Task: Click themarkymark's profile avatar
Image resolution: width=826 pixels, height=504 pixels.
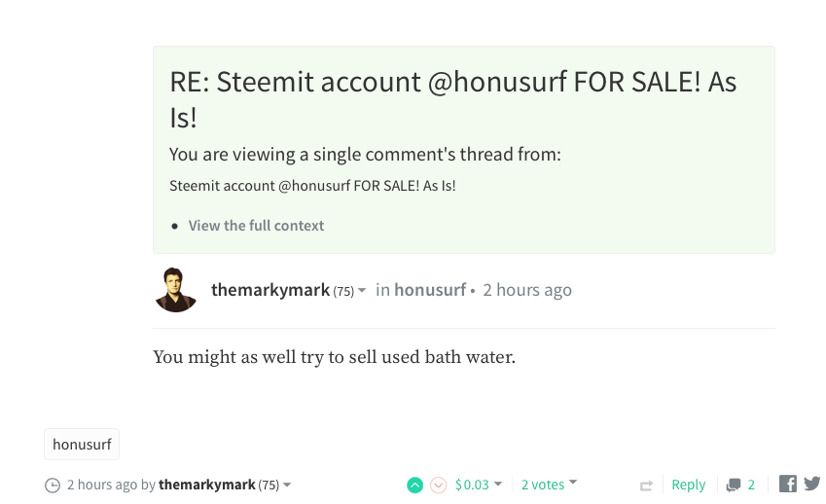Action: click(x=176, y=290)
